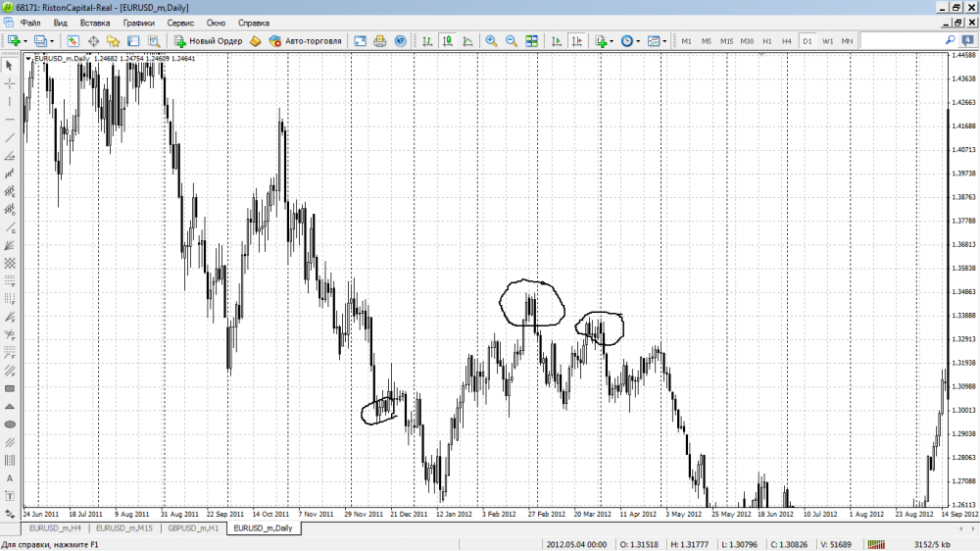The image size is (980, 551).
Task: Expand the Profiles dropdown arrow
Action: click(52, 41)
